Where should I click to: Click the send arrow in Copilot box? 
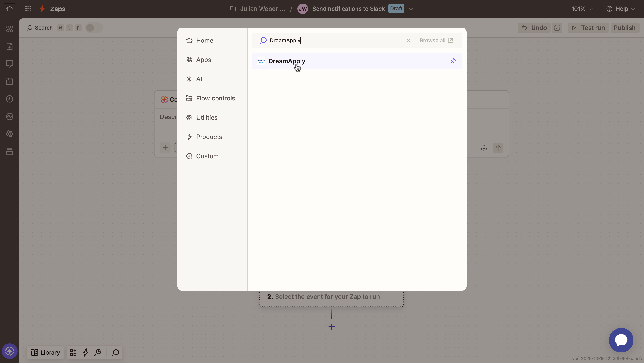click(x=498, y=148)
